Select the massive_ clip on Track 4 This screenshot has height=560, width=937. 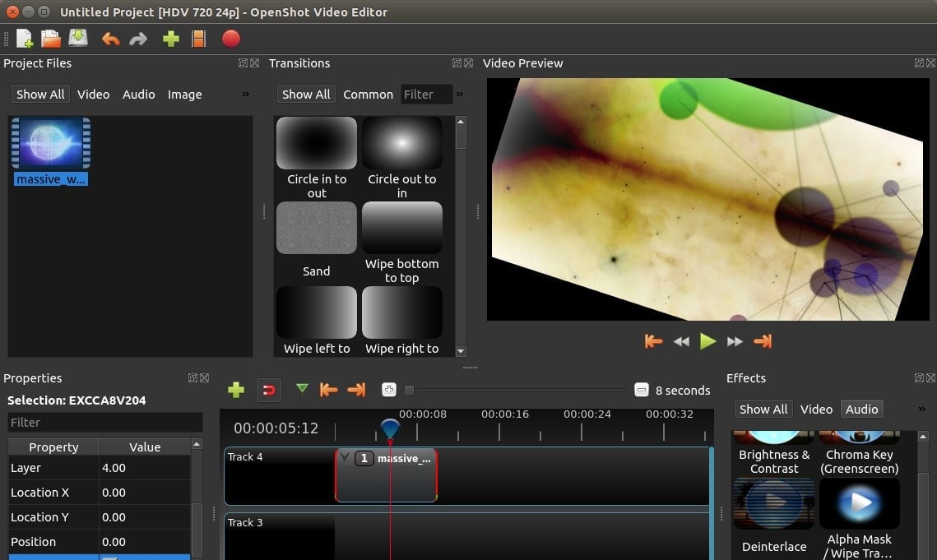[x=386, y=475]
